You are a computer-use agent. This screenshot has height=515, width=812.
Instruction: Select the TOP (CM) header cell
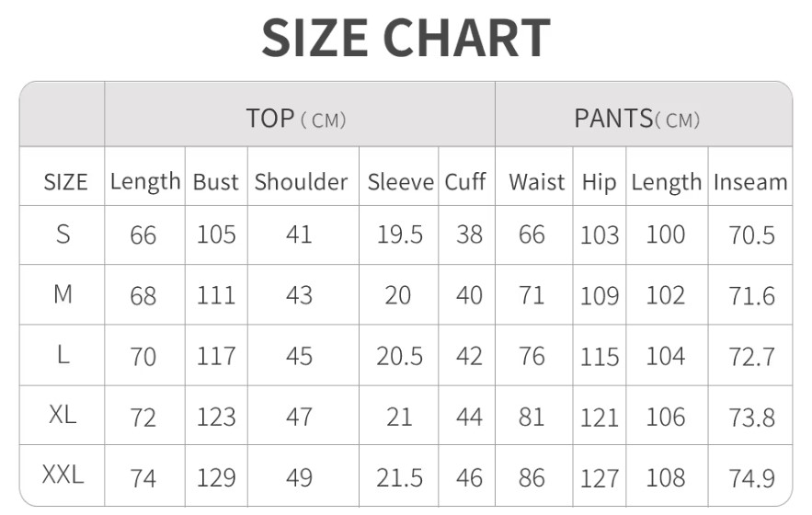tap(296, 119)
